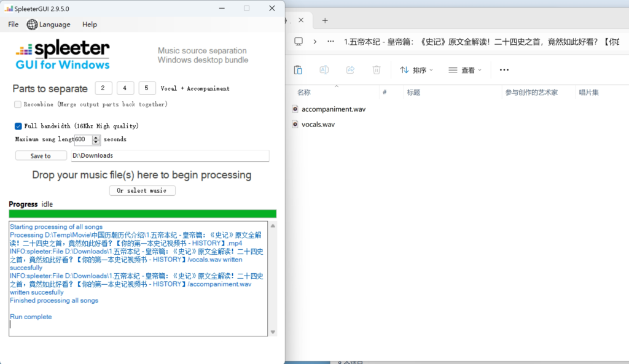
Task: Click the globe icon beside Language
Action: pyautogui.click(x=32, y=25)
